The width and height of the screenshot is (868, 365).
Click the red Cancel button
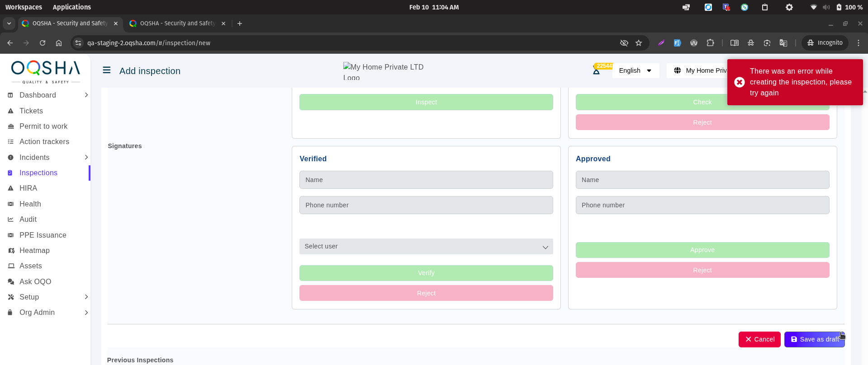click(759, 339)
